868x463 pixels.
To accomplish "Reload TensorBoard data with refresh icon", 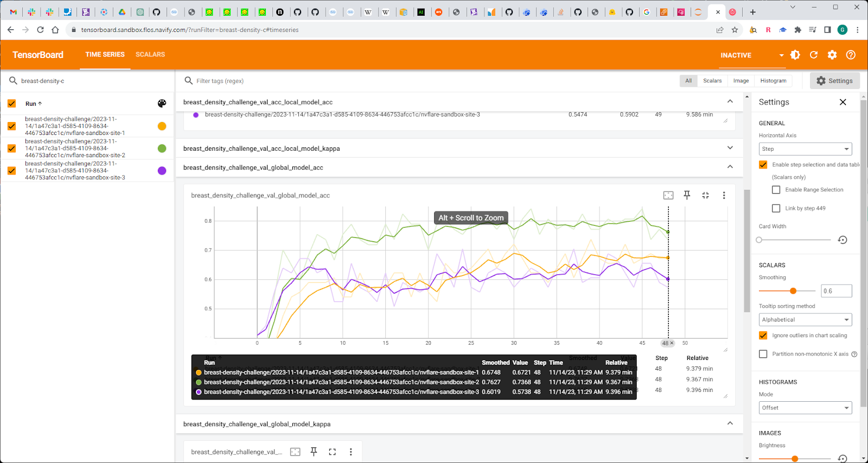I will coord(814,55).
